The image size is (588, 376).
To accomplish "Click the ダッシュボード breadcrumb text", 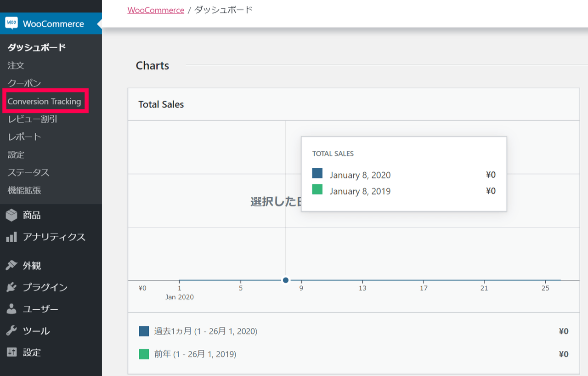I will pos(224,10).
